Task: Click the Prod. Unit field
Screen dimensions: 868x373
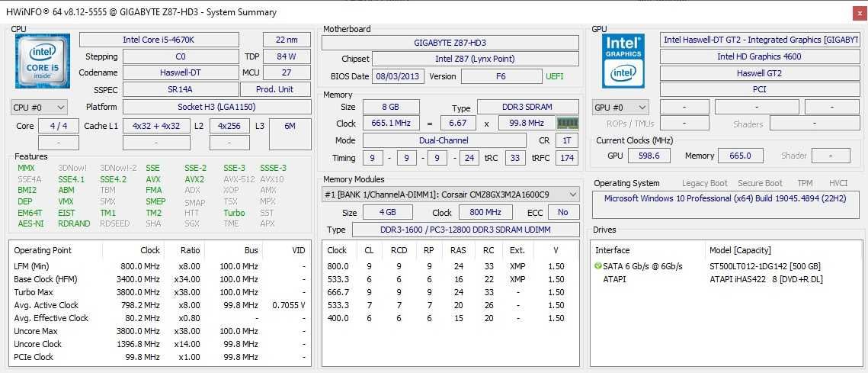Action: click(275, 90)
